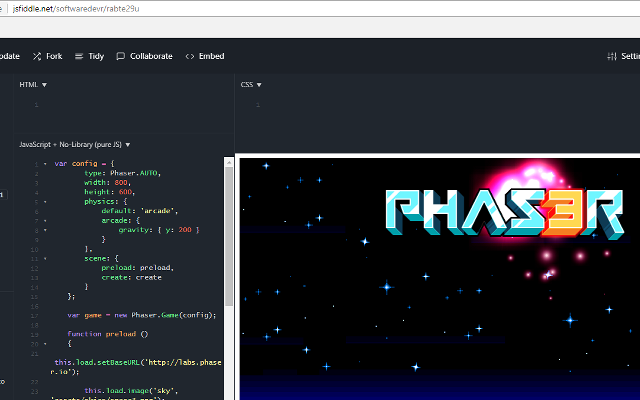Screen dimensions: 640x400
Task: Collapse fold arrow at line 1 config
Action: point(45,164)
